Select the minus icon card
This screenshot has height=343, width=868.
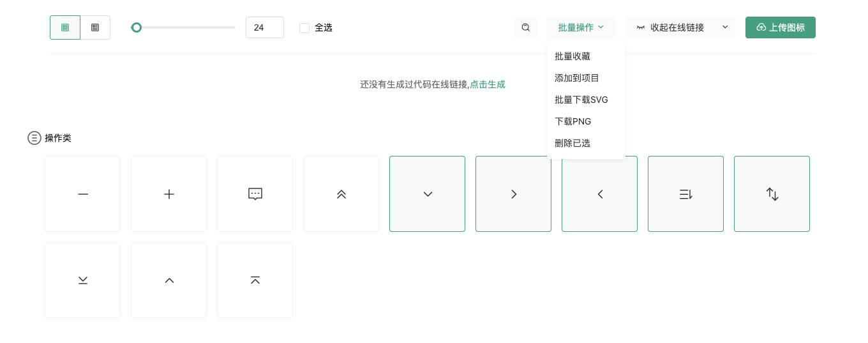click(x=82, y=194)
